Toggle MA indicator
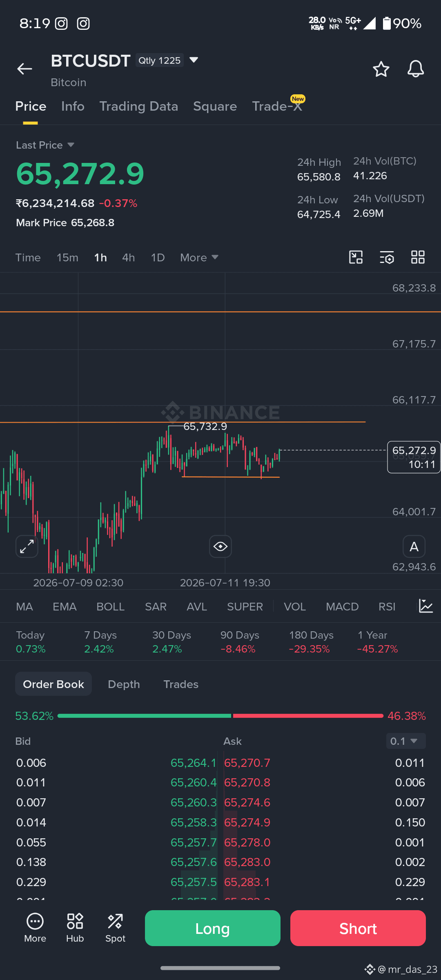Image resolution: width=441 pixels, height=980 pixels. (x=24, y=607)
